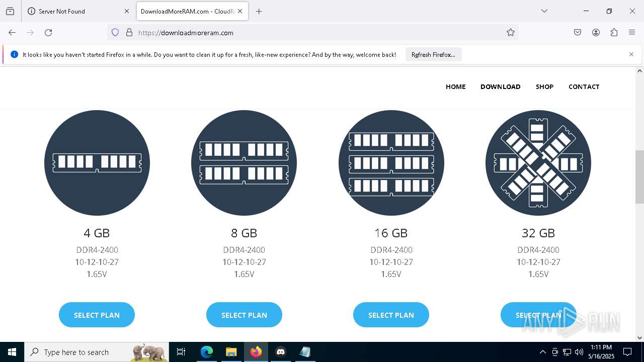Open Task View in the taskbar

pos(181,352)
